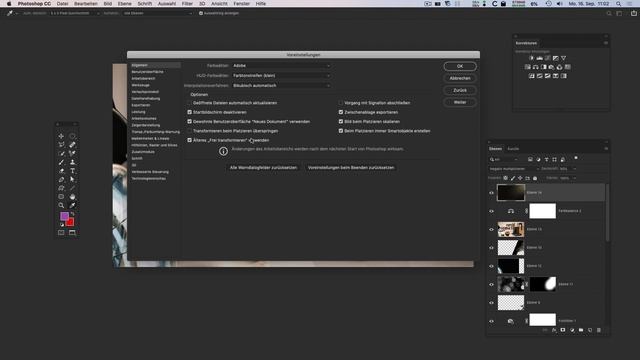640x360 pixels.
Task: Toggle Quick Mask mode icon
Action: pos(61,233)
